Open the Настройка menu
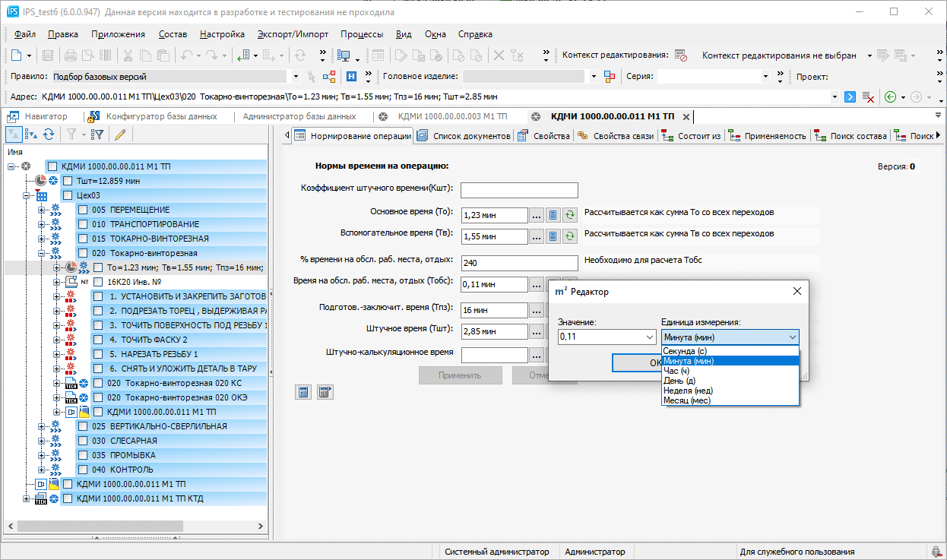 coord(222,34)
